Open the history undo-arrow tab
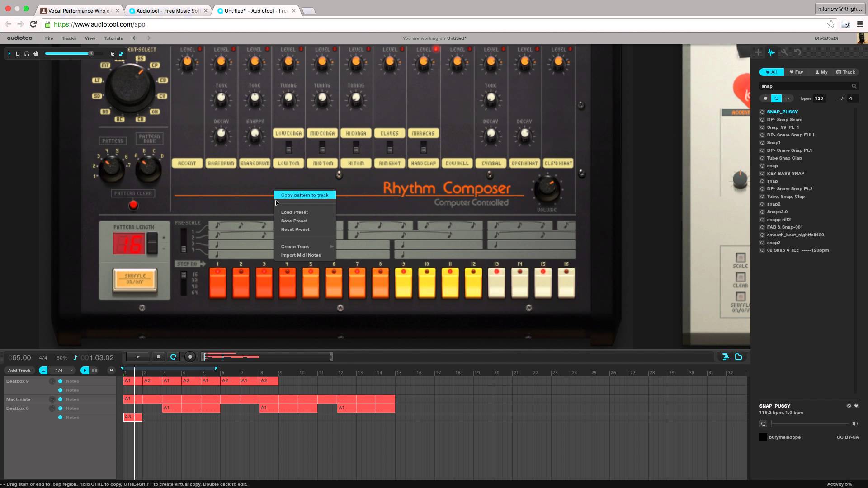868x488 pixels. tap(797, 52)
